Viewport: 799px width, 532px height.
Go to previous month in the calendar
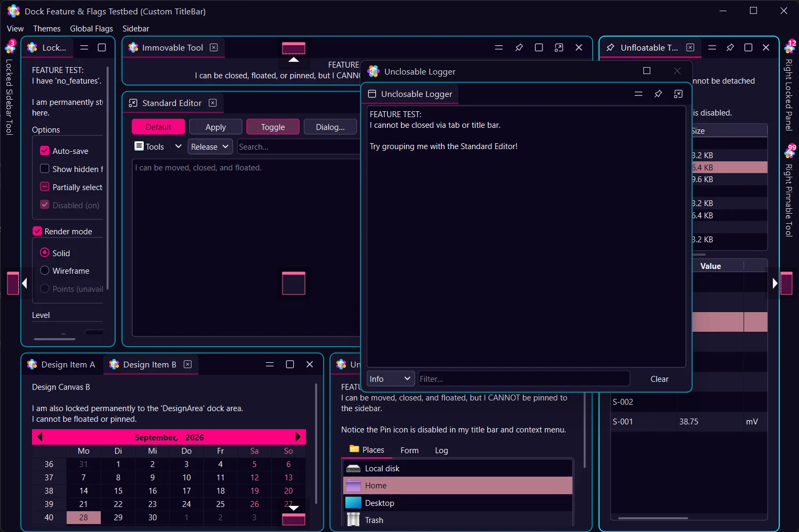point(39,437)
